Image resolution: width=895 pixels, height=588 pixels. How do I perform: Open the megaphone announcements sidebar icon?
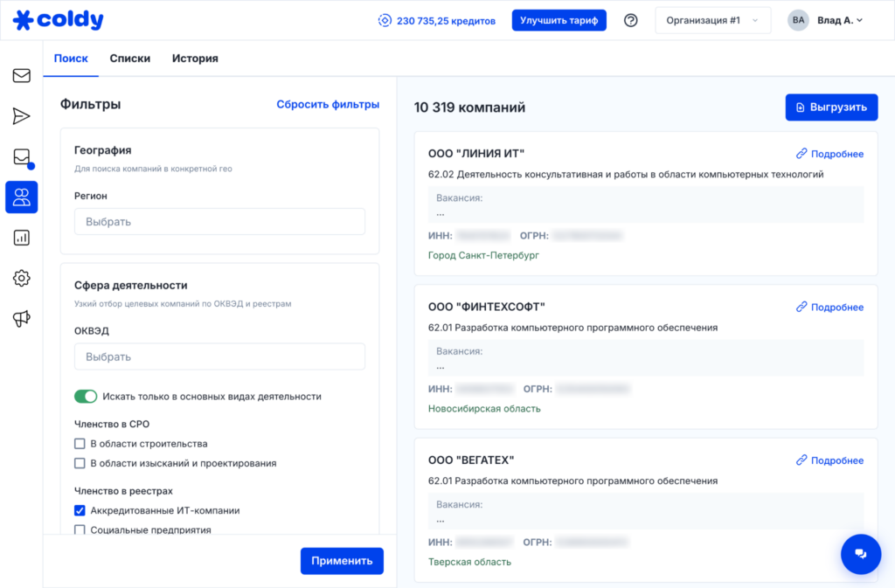point(22,318)
